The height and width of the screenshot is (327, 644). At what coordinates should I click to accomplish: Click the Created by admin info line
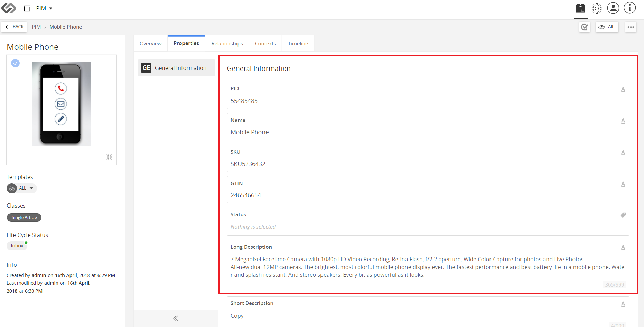(61, 275)
